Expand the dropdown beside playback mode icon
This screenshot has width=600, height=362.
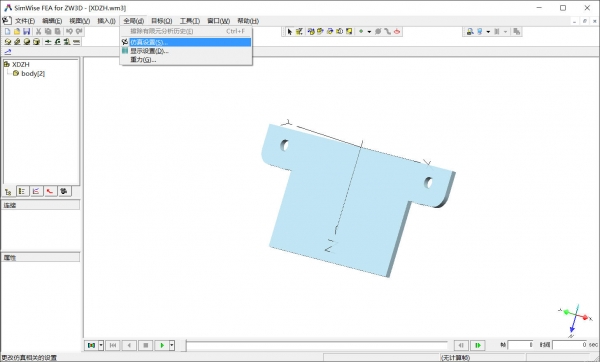(x=101, y=345)
